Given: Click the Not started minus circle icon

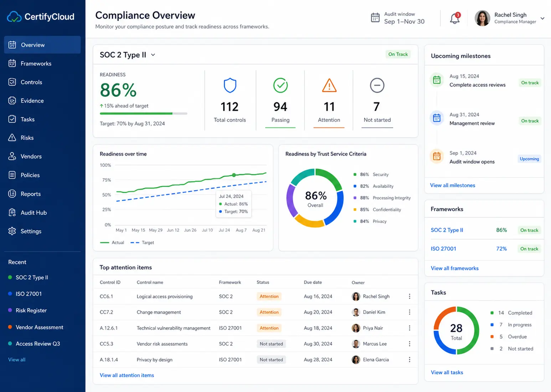Looking at the screenshot, I should pos(377,86).
